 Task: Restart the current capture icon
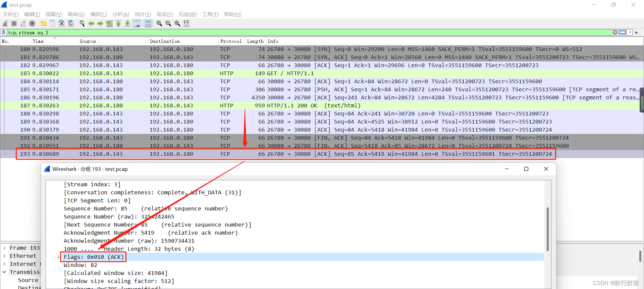[x=23, y=23]
